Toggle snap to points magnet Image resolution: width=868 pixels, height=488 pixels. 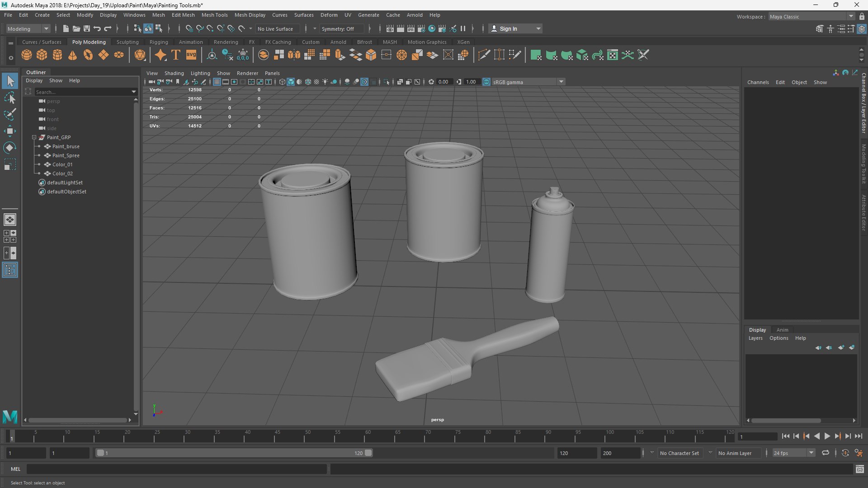coord(210,28)
